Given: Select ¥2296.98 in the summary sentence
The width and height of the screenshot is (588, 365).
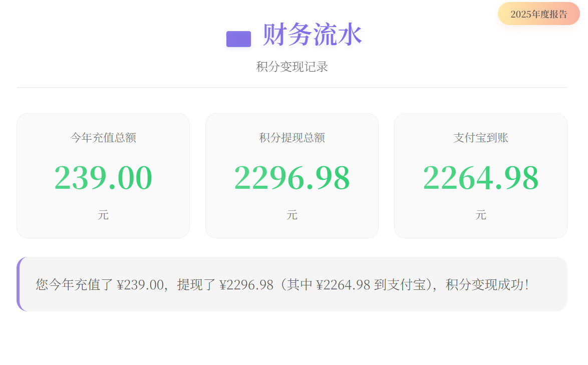Looking at the screenshot, I should 246,285.
